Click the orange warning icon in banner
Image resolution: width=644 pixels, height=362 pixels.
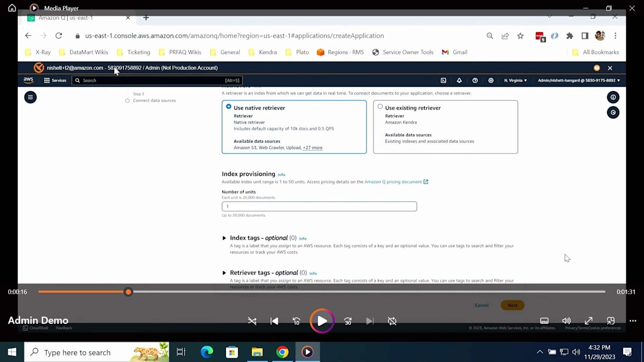[597, 68]
